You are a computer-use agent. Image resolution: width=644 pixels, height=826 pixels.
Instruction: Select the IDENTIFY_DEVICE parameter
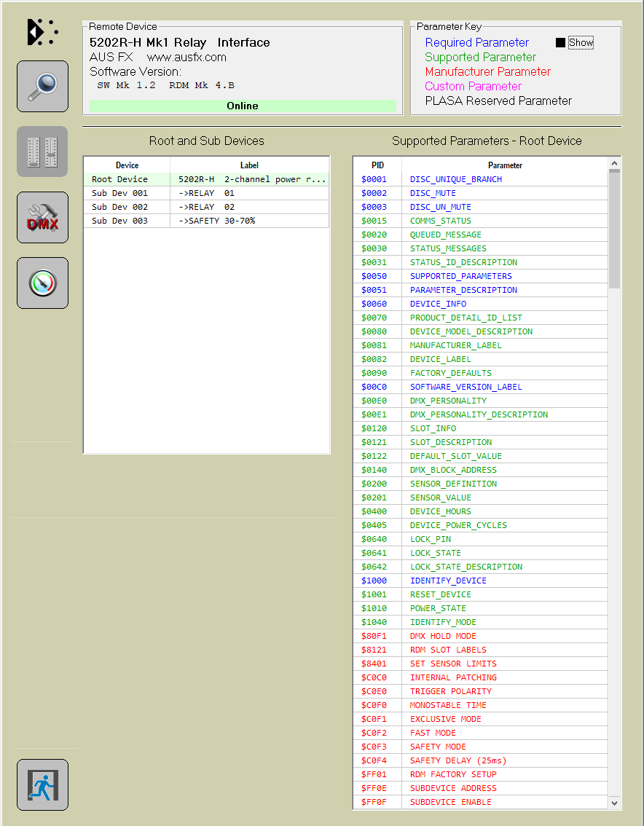tap(448, 581)
